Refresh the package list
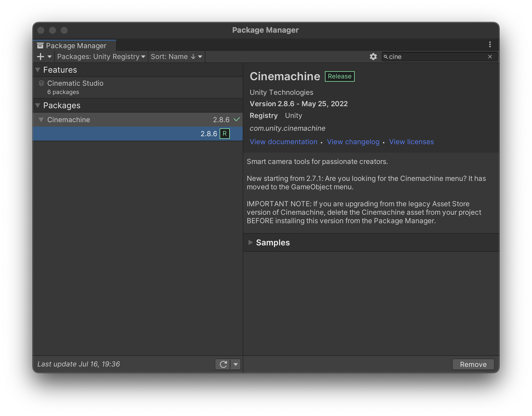The image size is (532, 416). click(x=223, y=364)
